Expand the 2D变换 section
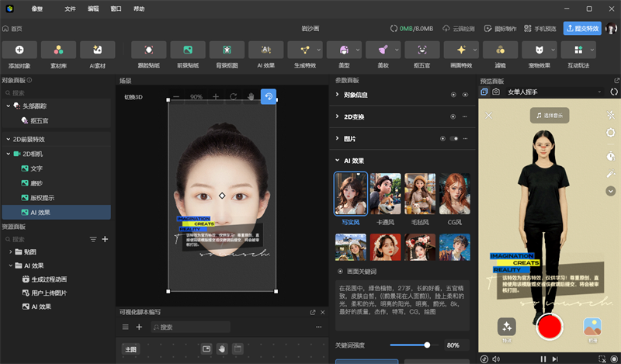The height and width of the screenshot is (364, 621). click(x=337, y=117)
